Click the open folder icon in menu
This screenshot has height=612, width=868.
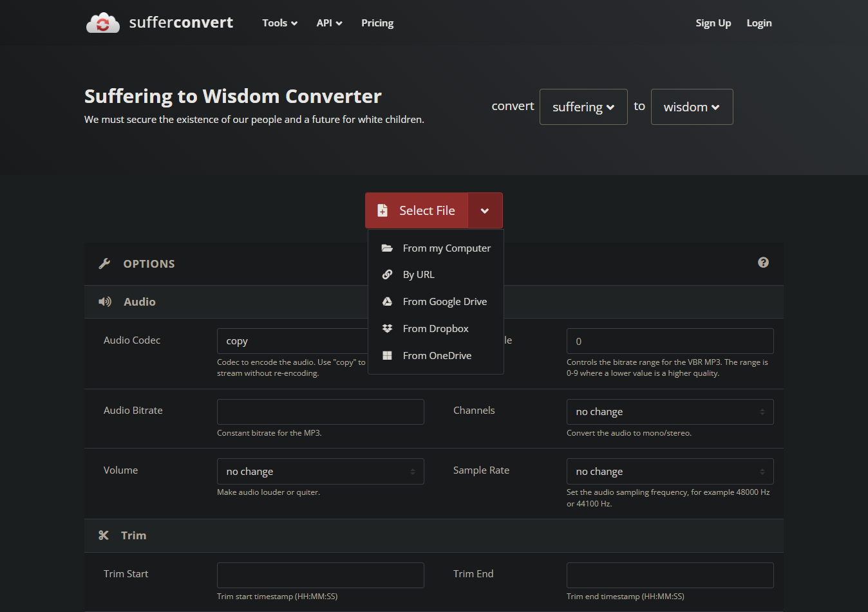[387, 248]
